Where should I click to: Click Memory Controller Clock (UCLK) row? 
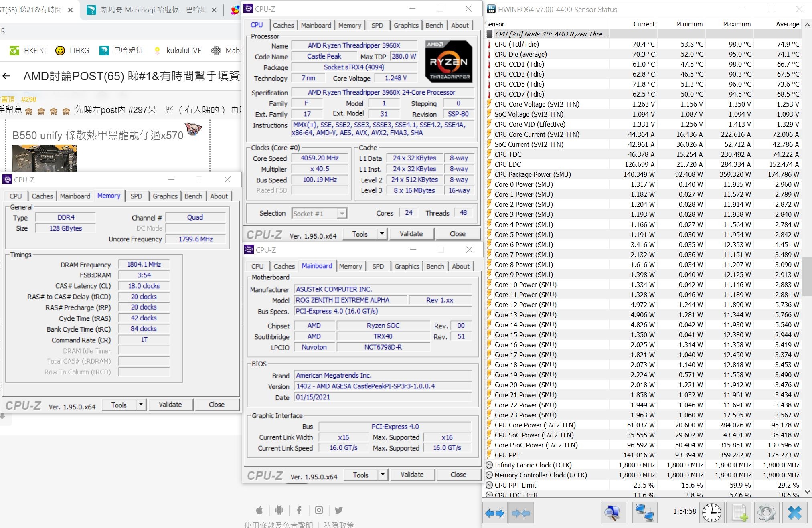click(643, 475)
